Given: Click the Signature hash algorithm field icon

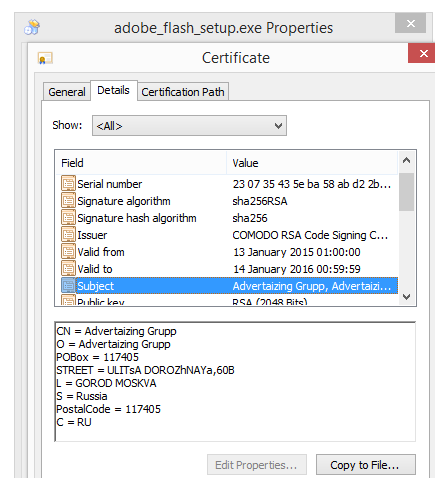Looking at the screenshot, I should coord(68,218).
